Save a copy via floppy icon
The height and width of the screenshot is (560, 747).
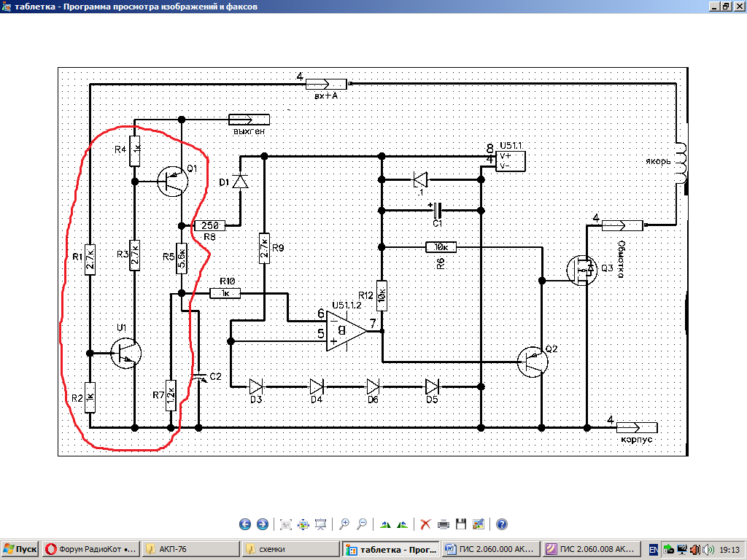click(x=460, y=524)
